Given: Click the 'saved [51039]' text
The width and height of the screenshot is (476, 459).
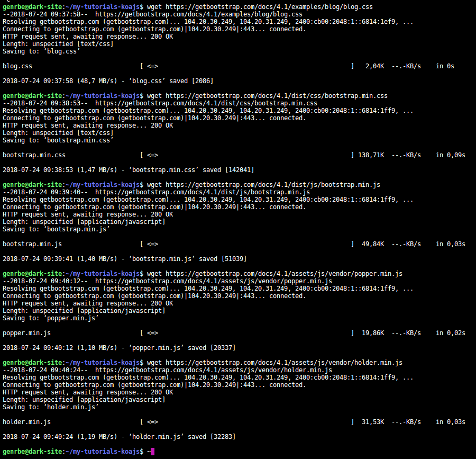Looking at the screenshot, I should pos(223,259).
